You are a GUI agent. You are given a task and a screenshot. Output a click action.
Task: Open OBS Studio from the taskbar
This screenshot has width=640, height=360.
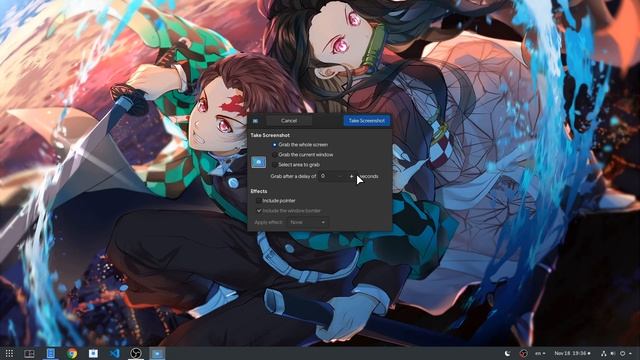[x=136, y=353]
